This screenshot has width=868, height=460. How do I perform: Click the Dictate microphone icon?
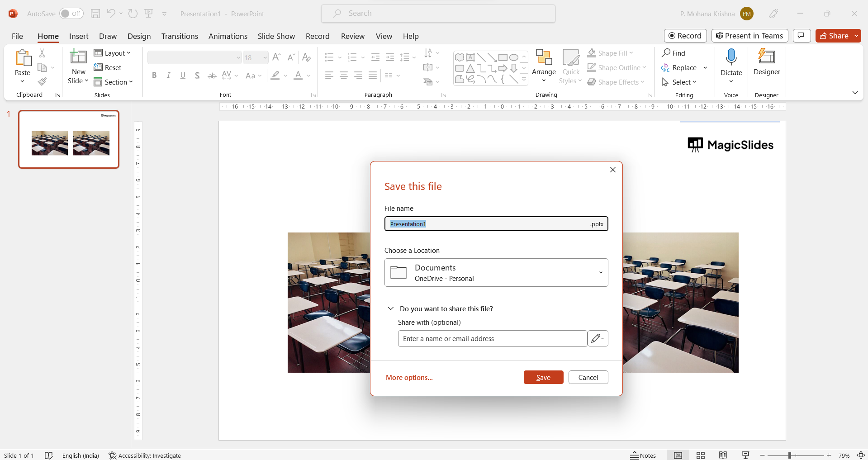pos(731,57)
